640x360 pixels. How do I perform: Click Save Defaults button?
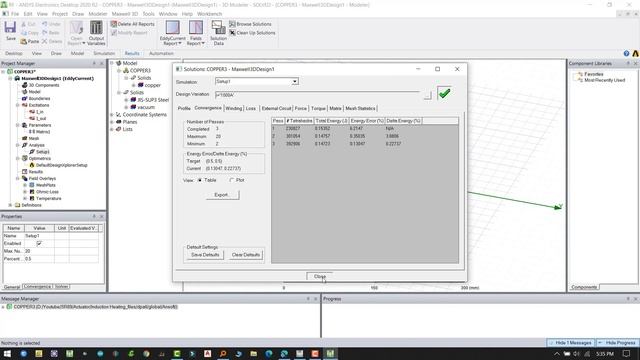pos(205,255)
